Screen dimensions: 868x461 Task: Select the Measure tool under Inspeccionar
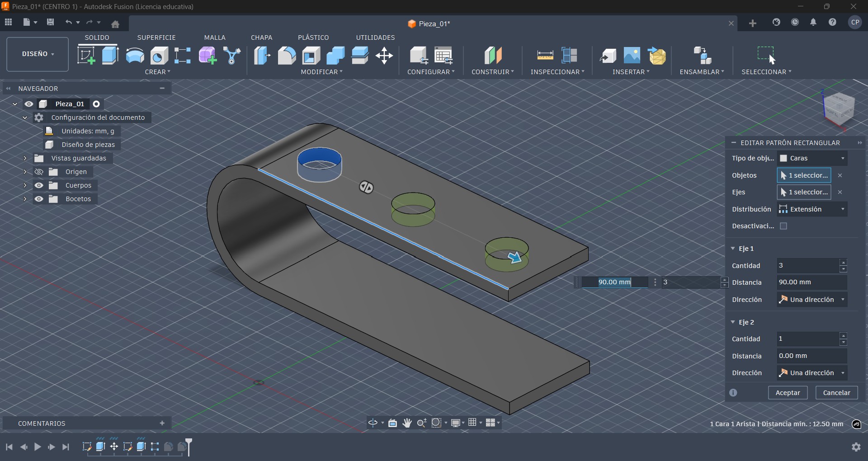[x=545, y=55]
